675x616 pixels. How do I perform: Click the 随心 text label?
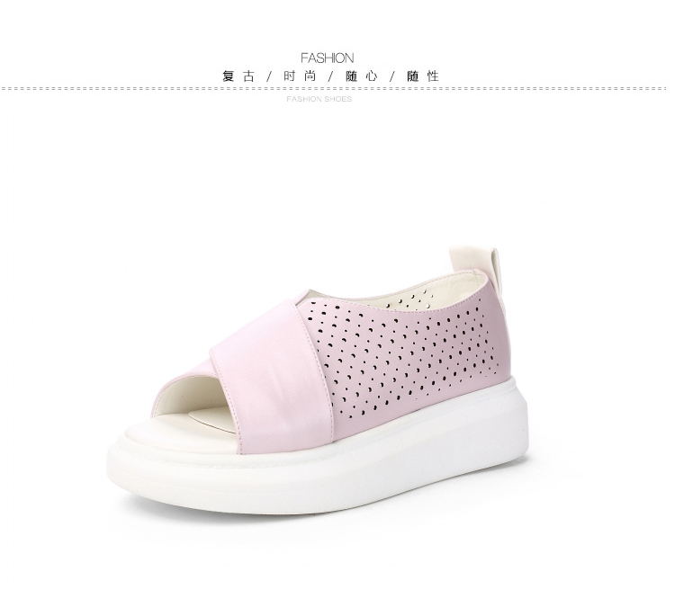coord(362,76)
